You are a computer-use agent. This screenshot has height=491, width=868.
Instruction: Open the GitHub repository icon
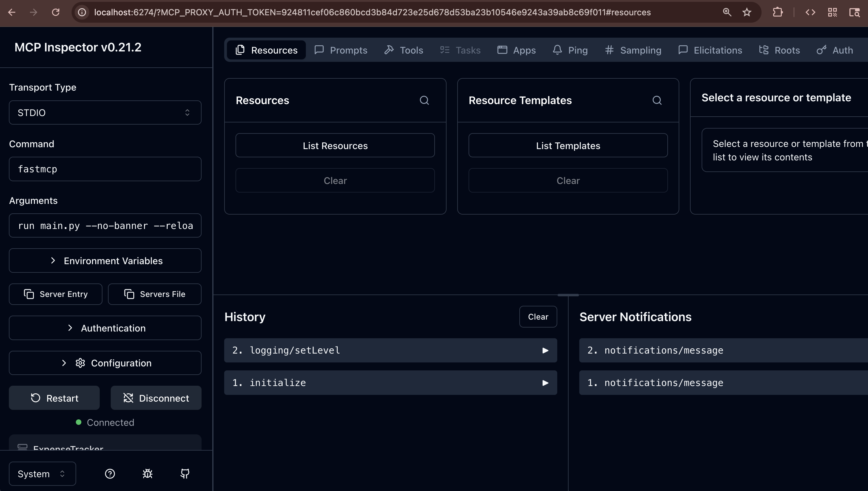pyautogui.click(x=185, y=474)
